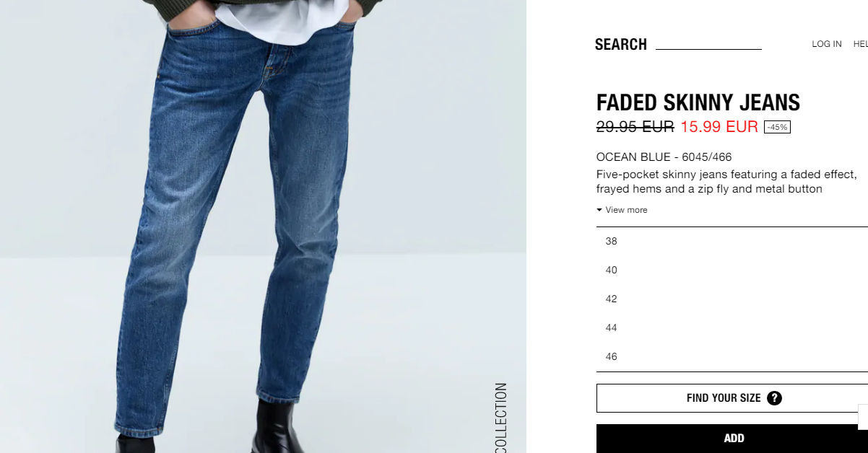The height and width of the screenshot is (453, 868).
Task: Click the -45% discount badge
Action: 777,127
